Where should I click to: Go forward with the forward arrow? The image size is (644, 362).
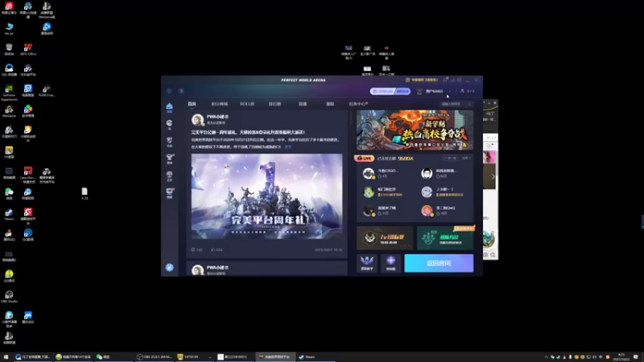(181, 91)
